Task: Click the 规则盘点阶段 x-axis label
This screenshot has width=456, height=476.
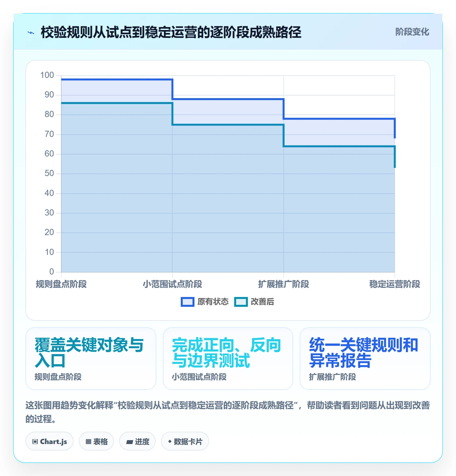Action: [x=61, y=284]
